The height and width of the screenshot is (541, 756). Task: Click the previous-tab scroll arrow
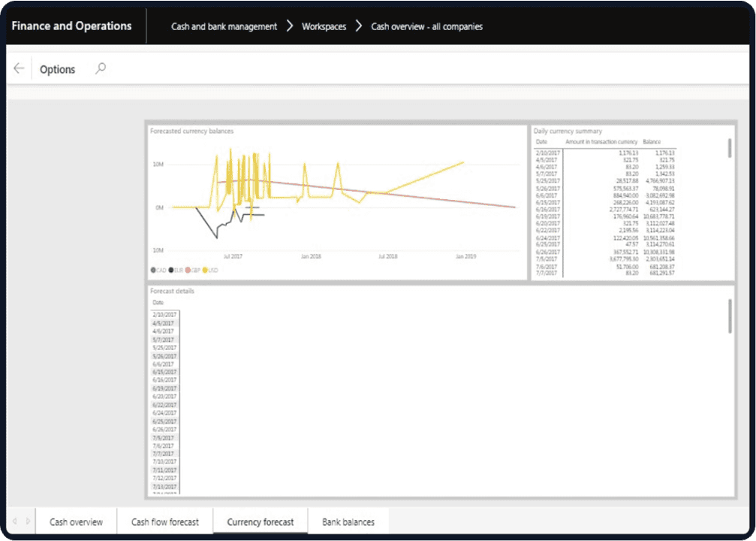[x=14, y=521]
